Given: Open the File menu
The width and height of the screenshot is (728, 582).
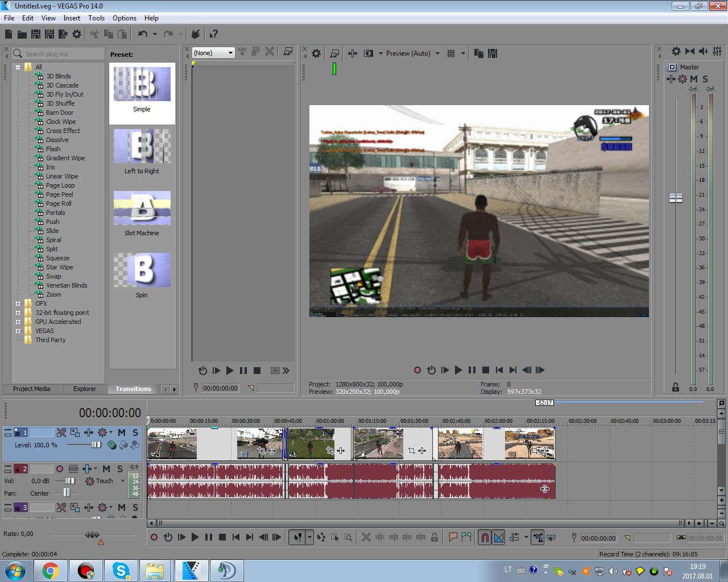Looking at the screenshot, I should (9, 18).
